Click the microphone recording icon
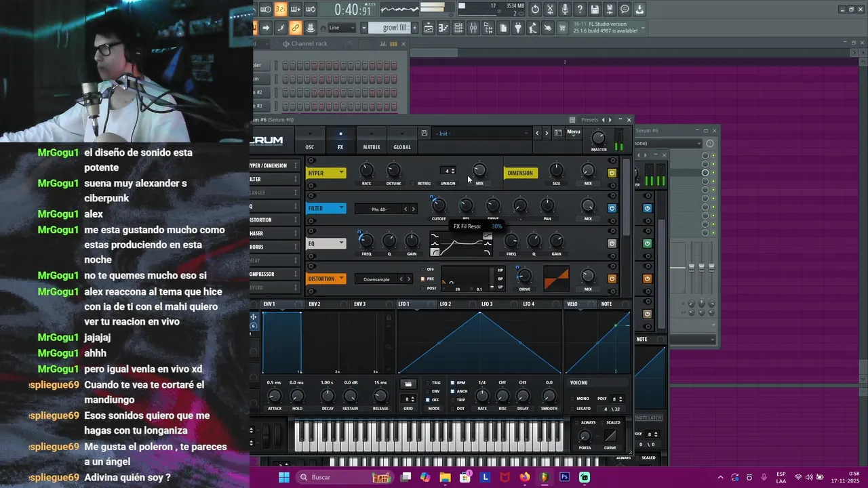 565,9
